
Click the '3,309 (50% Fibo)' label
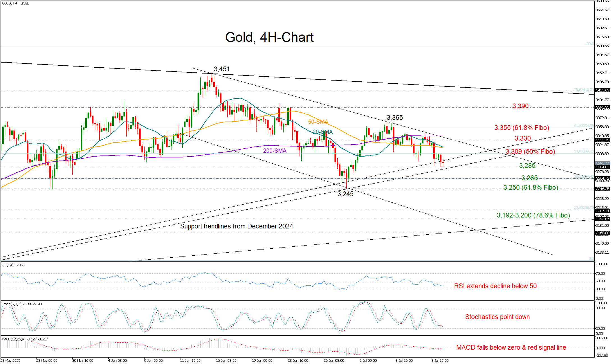point(530,152)
